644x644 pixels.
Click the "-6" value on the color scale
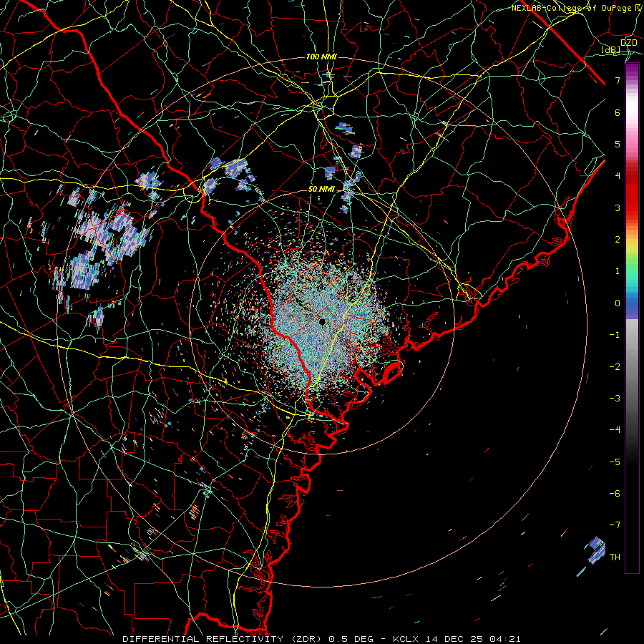615,494
